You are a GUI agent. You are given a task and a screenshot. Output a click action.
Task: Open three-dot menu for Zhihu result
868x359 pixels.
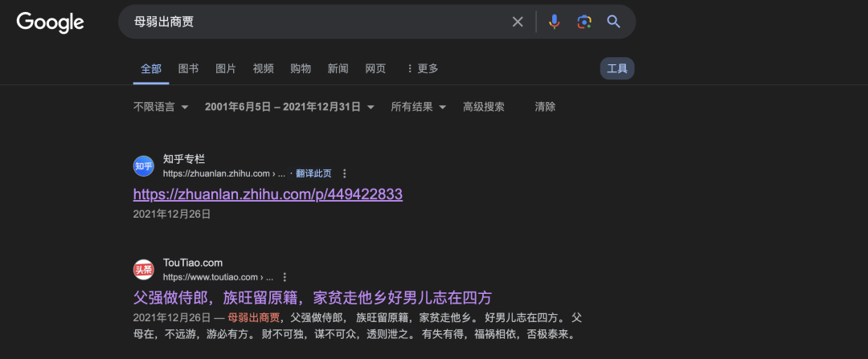(344, 173)
